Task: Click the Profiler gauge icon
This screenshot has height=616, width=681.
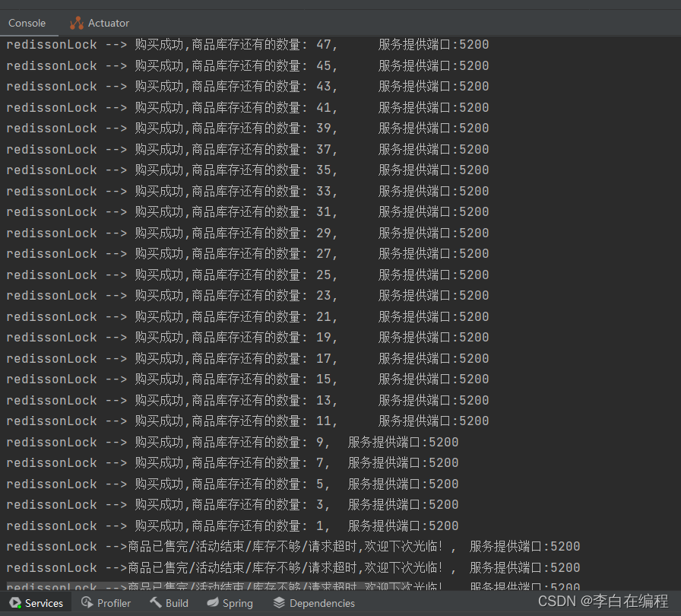Action: tap(87, 602)
